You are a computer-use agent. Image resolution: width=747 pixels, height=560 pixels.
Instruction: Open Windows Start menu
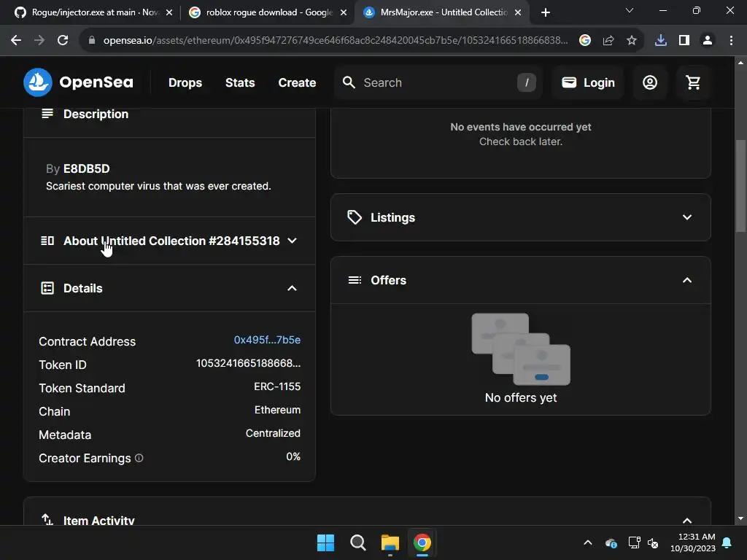pyautogui.click(x=326, y=542)
